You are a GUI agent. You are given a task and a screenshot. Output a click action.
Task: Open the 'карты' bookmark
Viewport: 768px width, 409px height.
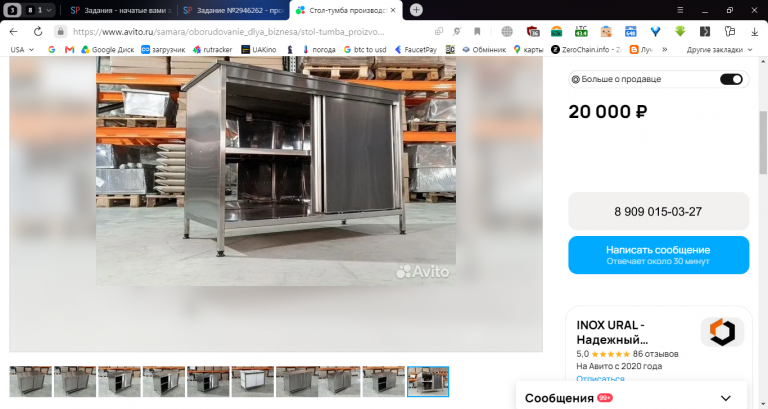[x=528, y=49]
